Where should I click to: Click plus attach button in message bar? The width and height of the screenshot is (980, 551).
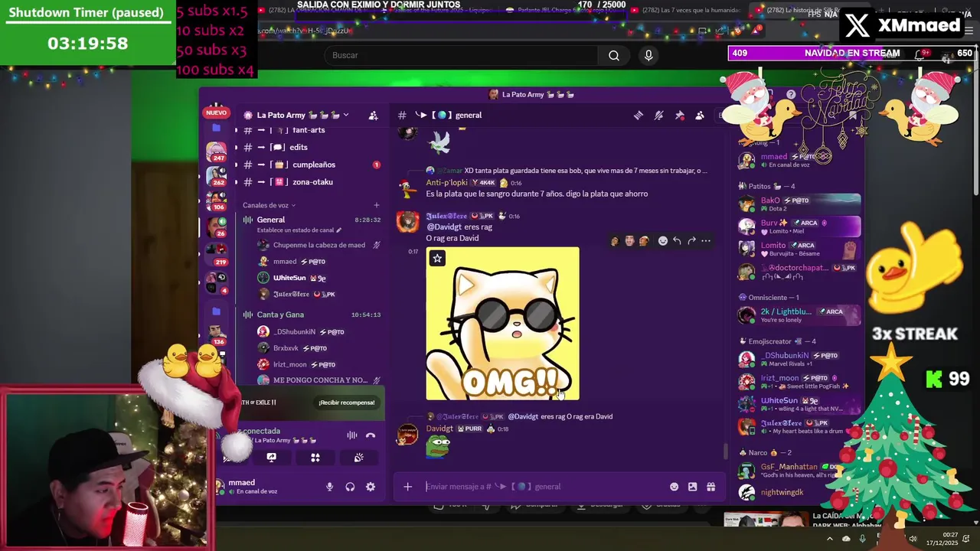[x=408, y=487]
